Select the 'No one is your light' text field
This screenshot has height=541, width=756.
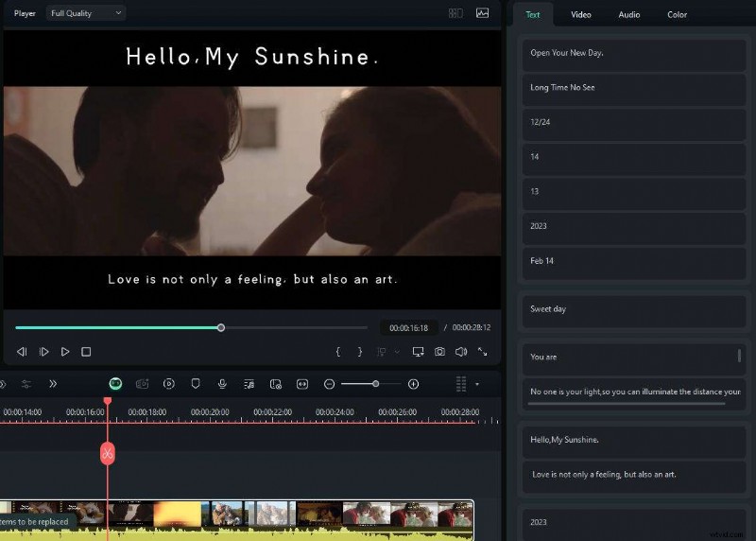pyautogui.click(x=634, y=394)
